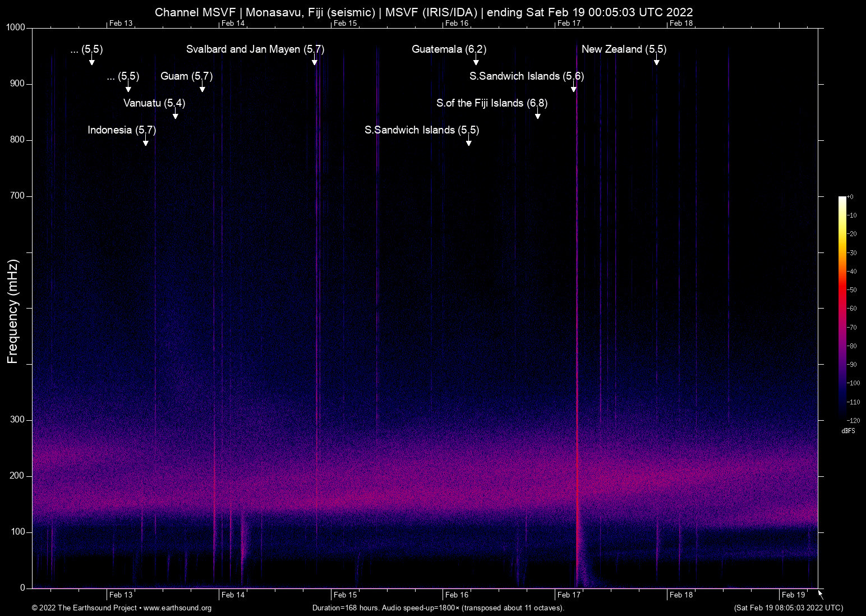
Task: Select the New Zealand (5.5) annotation
Action: 624,49
